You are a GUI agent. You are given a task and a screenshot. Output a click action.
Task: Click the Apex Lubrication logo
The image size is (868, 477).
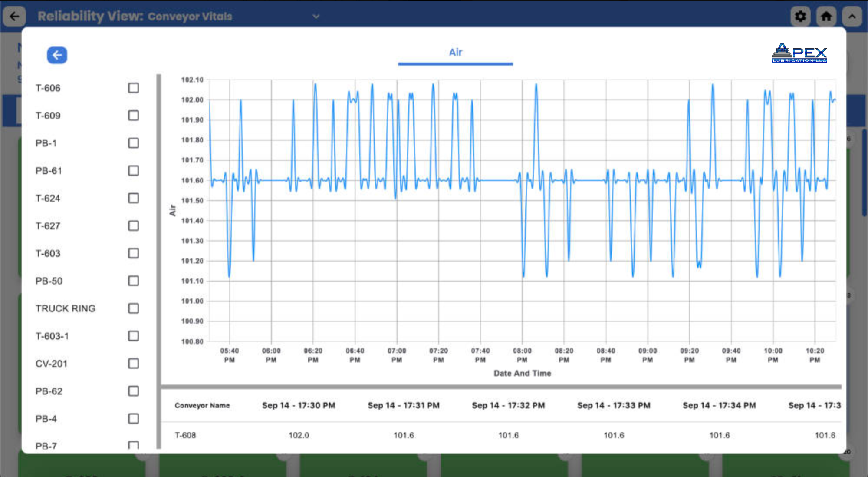point(799,53)
